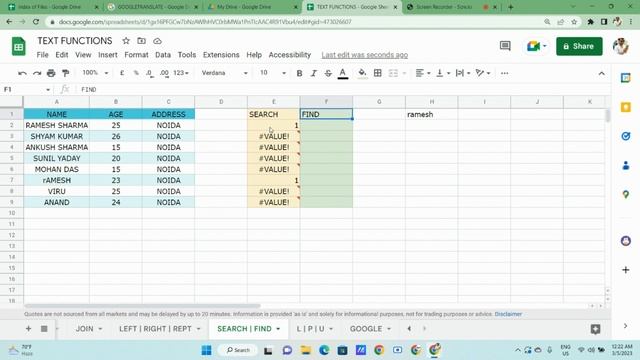
Task: Open the Edit menu
Action: (x=62, y=55)
